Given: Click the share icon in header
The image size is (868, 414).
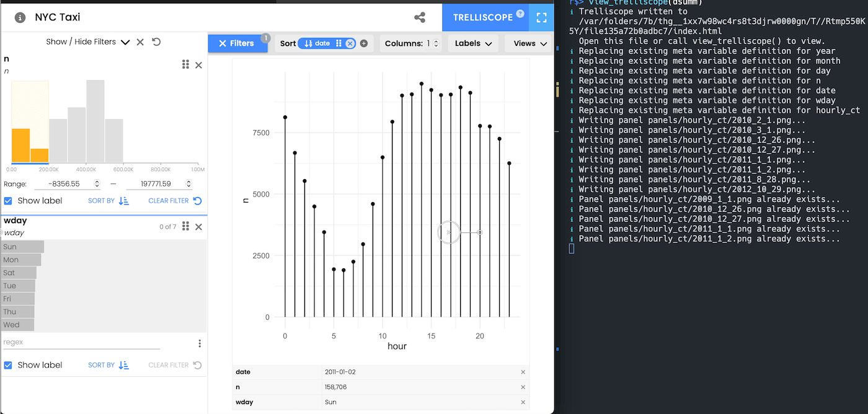Looking at the screenshot, I should [x=420, y=17].
